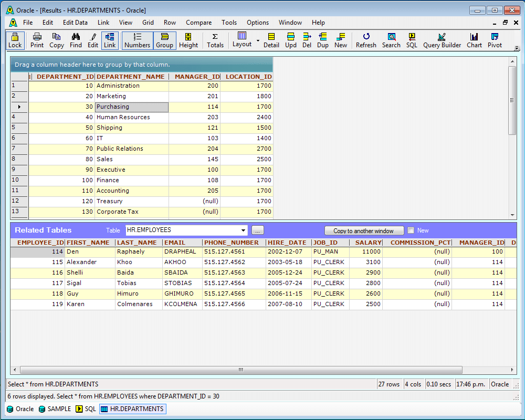The image size is (525, 420).
Task: Click the Dup duplicate row icon
Action: coord(323,40)
